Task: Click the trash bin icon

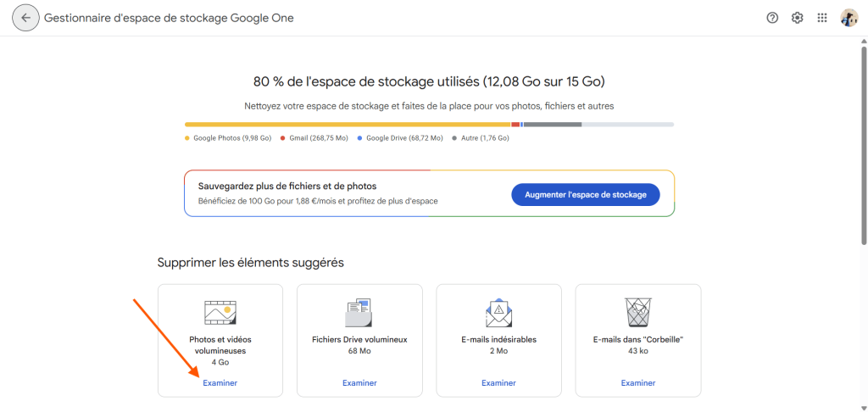Action: 638,312
